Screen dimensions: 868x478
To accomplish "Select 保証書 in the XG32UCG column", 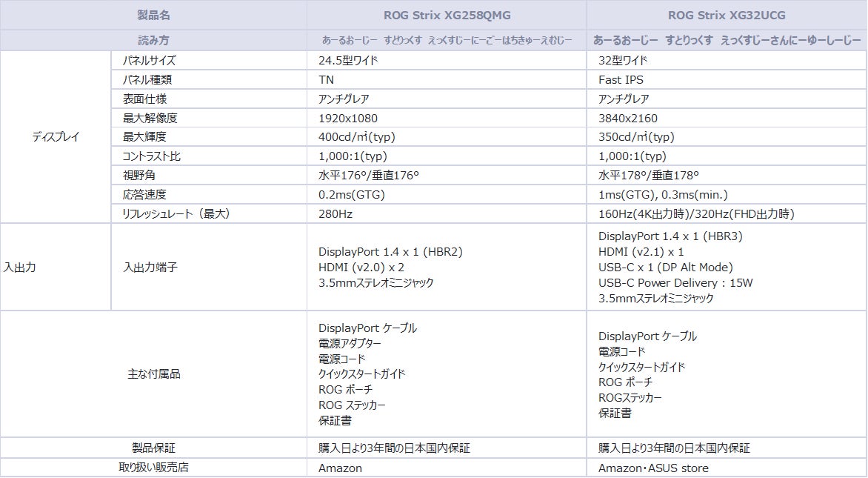I will pyautogui.click(x=615, y=413).
